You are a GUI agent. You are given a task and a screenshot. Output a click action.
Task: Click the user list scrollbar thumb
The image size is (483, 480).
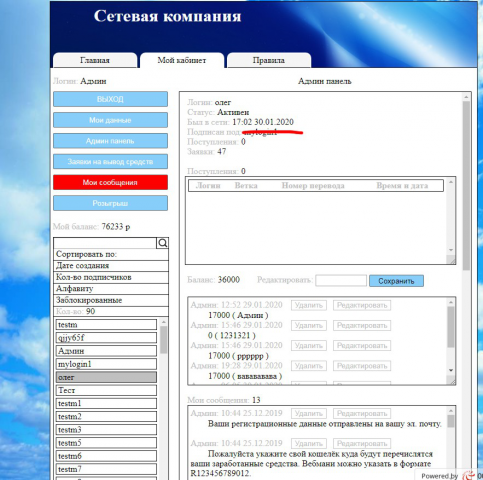(163, 340)
